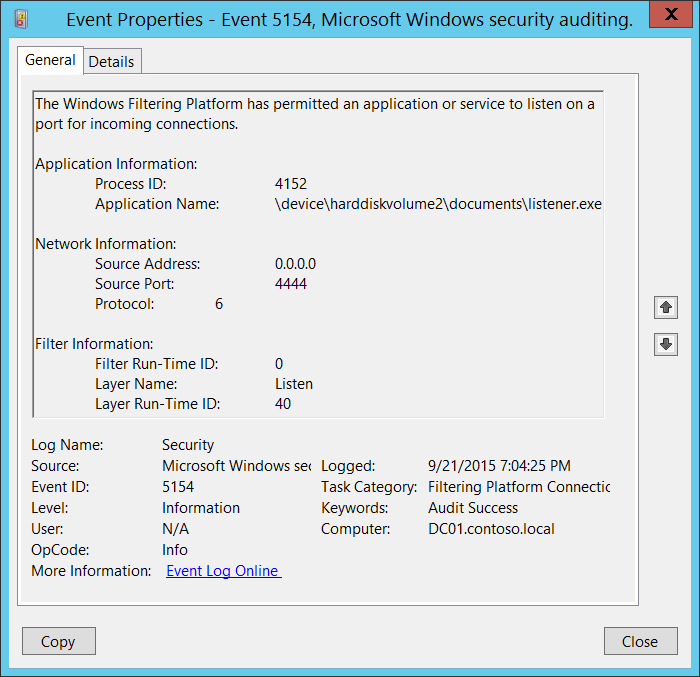Click the listener.exe application path text
Screen dimensions: 700x677
(x=438, y=204)
